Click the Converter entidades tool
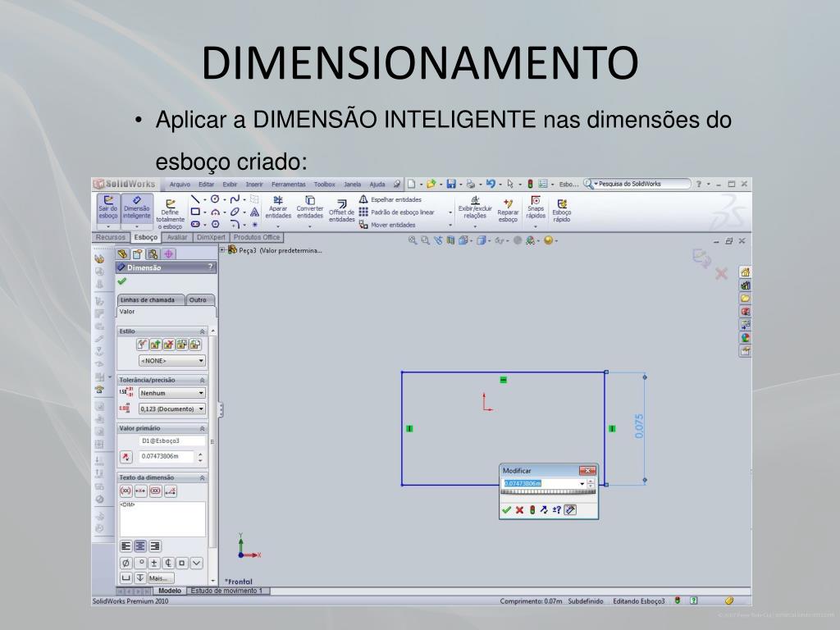This screenshot has width=840, height=630. (x=309, y=208)
